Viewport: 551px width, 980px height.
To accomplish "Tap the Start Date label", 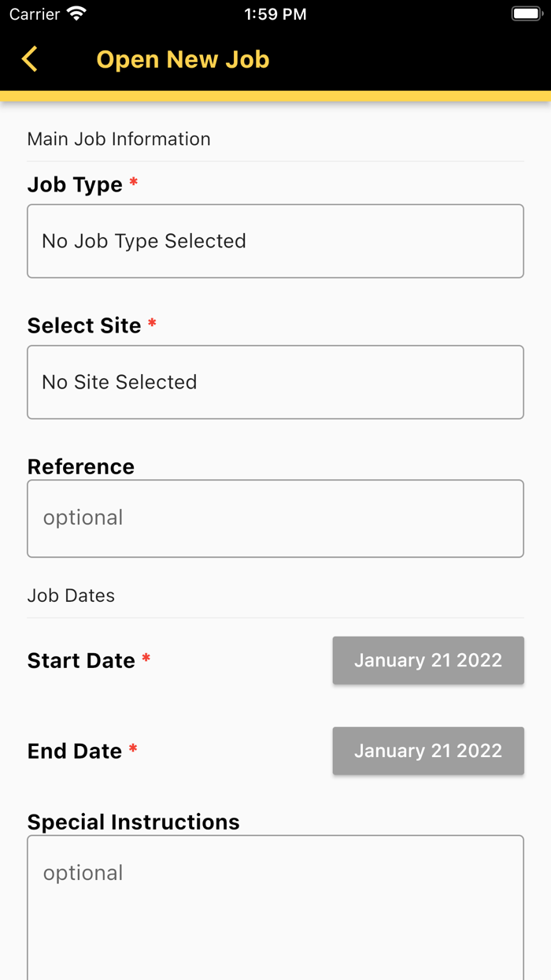I will (81, 660).
